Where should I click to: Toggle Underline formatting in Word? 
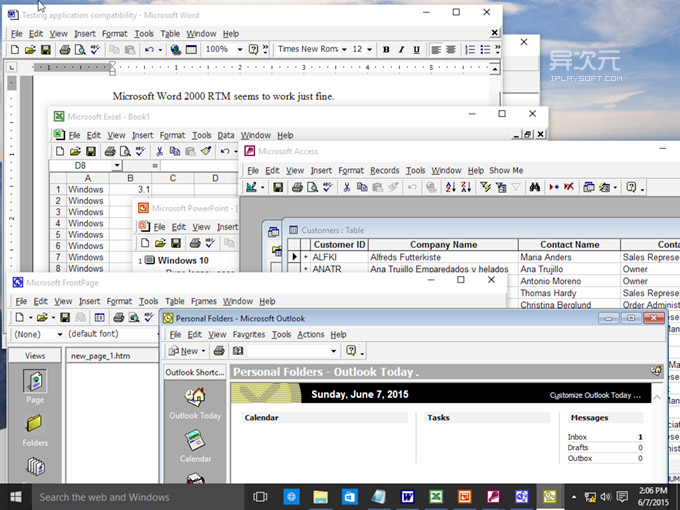pyautogui.click(x=416, y=49)
